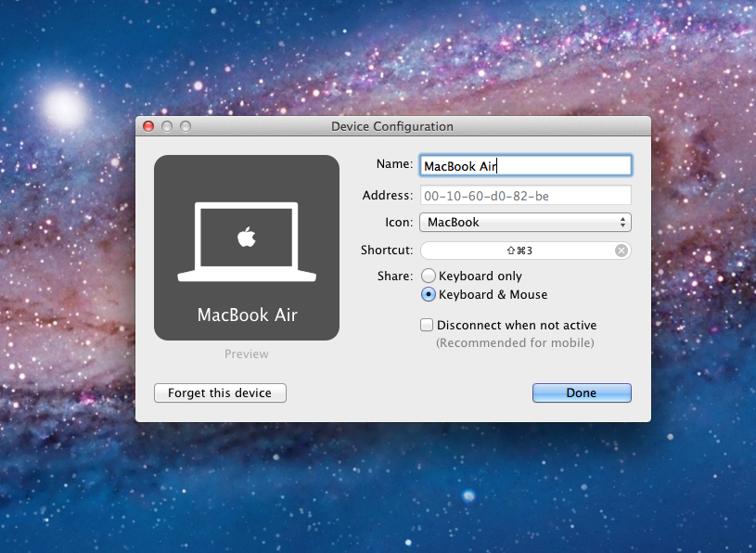Viewport: 756px width, 553px height.
Task: Click the grayed Address field
Action: tap(525, 196)
